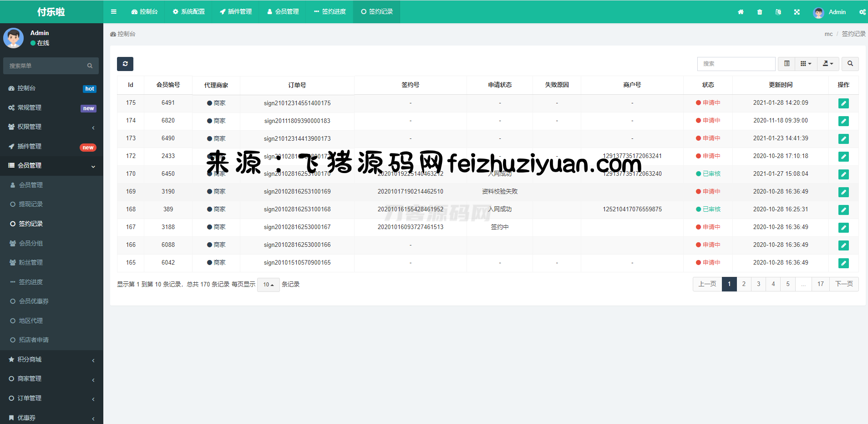Click the refresh table button
Screen dimensions: 868x424
point(125,64)
